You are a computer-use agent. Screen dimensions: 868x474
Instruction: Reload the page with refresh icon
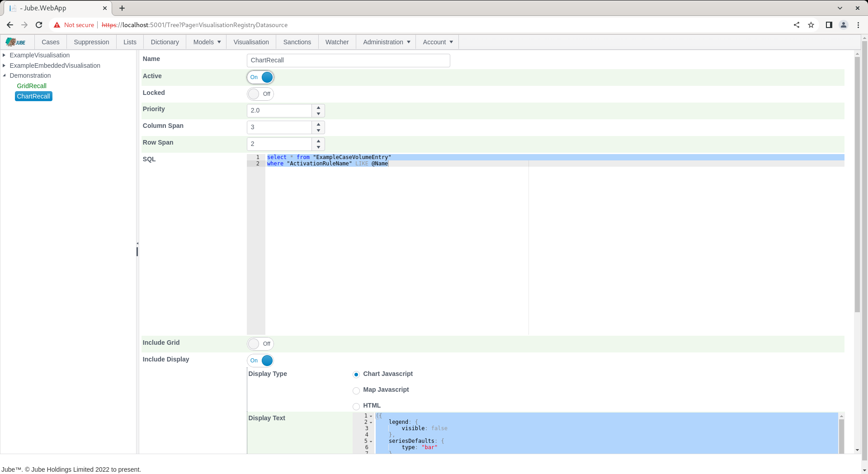(39, 25)
